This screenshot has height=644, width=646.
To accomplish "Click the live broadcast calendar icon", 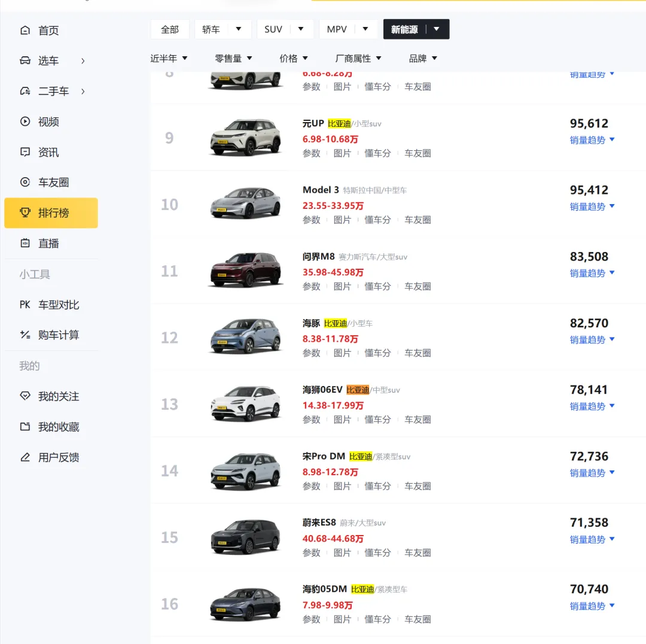I will point(25,243).
